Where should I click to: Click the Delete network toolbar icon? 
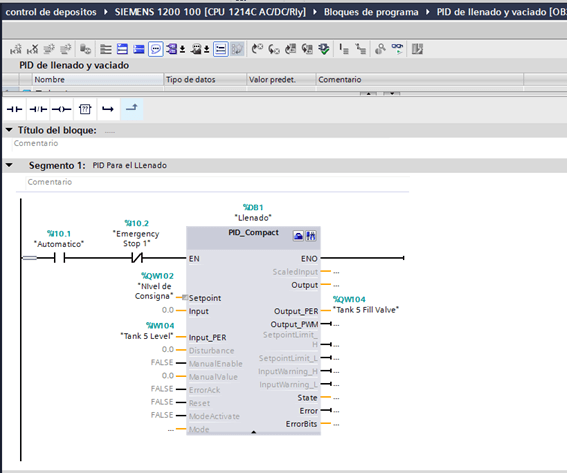tap(32, 49)
